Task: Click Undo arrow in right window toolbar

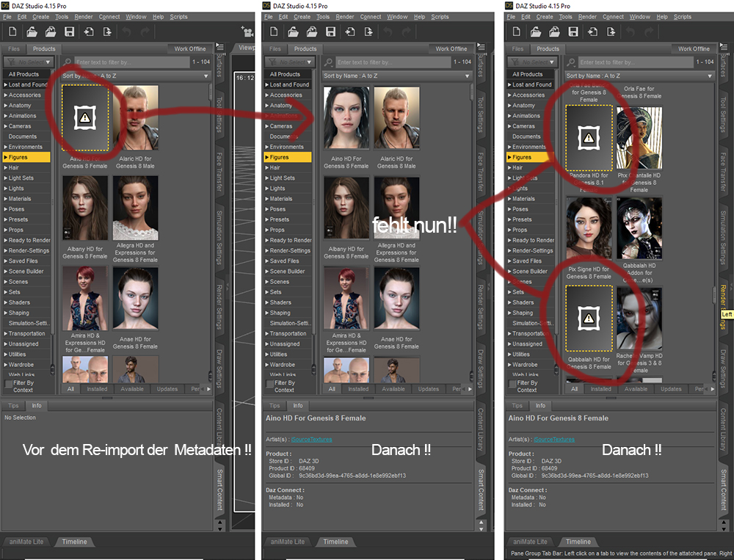Action: coord(630,32)
